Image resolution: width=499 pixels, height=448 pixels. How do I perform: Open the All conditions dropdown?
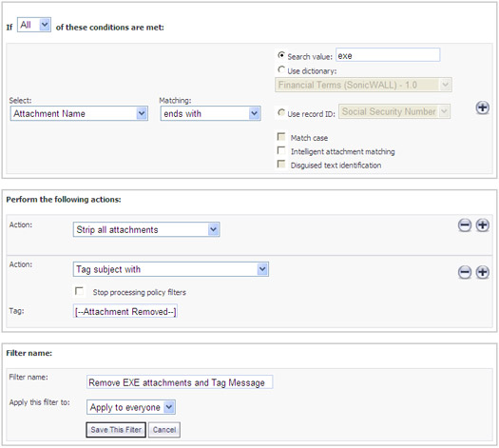click(x=34, y=25)
